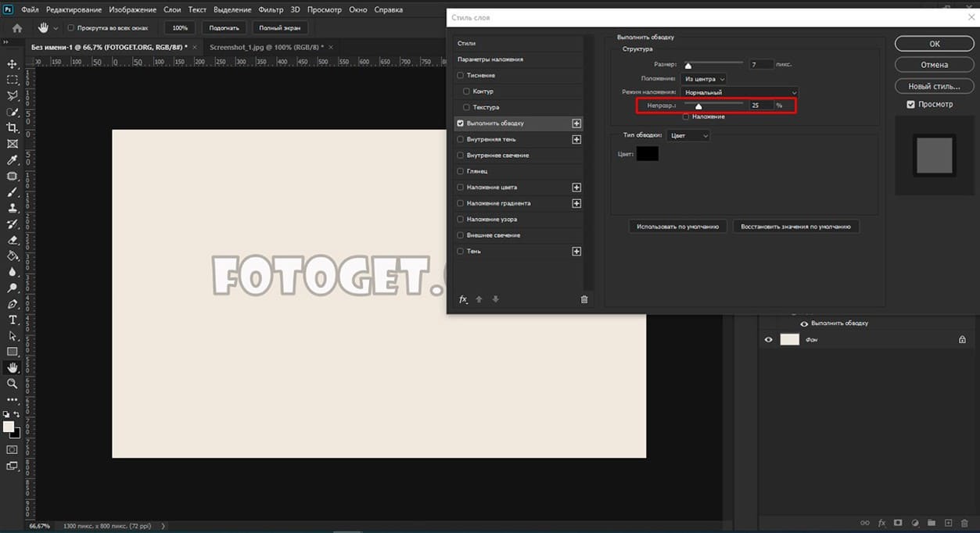Select the Move tool
This screenshot has width=980, height=533.
[x=13, y=64]
